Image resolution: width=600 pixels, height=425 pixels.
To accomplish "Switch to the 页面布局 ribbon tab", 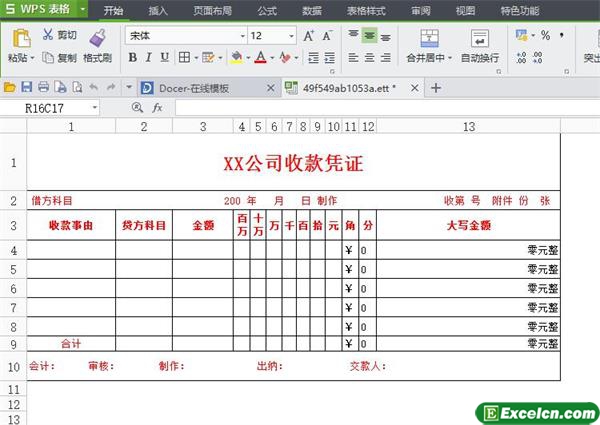I will pos(213,10).
